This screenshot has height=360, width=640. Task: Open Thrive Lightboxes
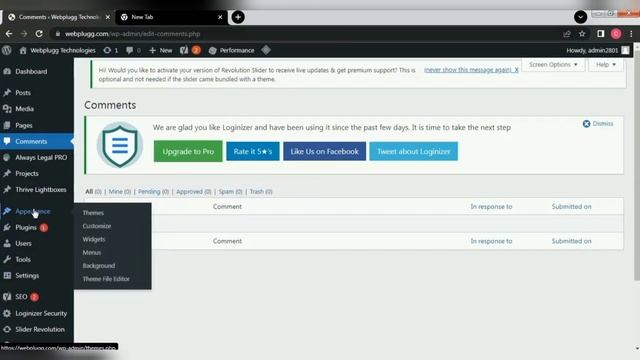coord(40,189)
